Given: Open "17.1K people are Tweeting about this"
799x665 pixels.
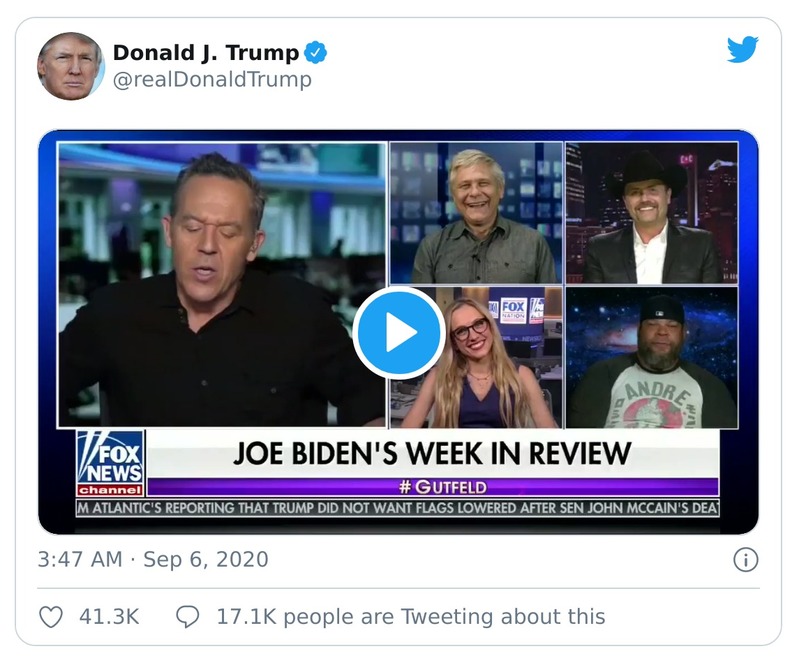Looking at the screenshot, I should [x=410, y=617].
